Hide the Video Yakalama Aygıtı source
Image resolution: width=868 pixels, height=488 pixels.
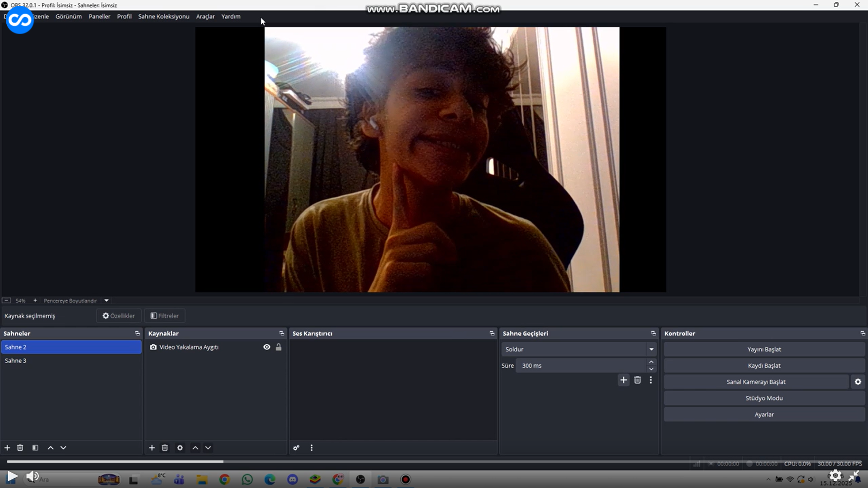pyautogui.click(x=267, y=347)
